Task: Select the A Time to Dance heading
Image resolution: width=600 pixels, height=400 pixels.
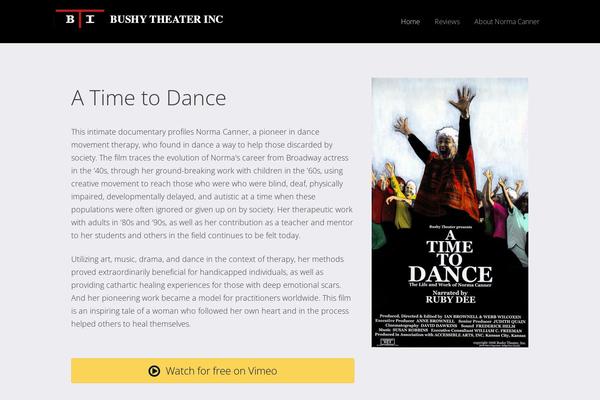Action: tap(148, 98)
